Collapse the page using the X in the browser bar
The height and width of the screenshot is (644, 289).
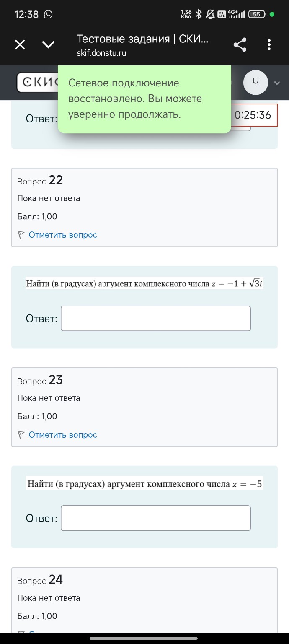tap(19, 44)
